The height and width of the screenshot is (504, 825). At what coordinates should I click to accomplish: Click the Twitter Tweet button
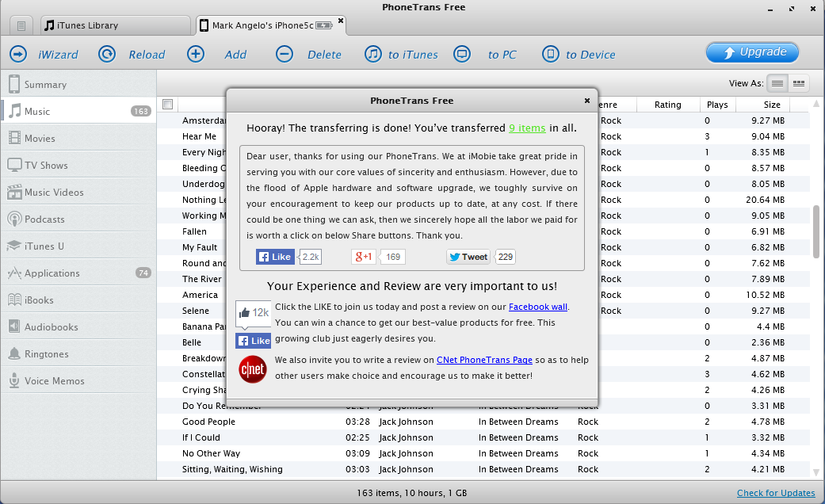(x=468, y=257)
